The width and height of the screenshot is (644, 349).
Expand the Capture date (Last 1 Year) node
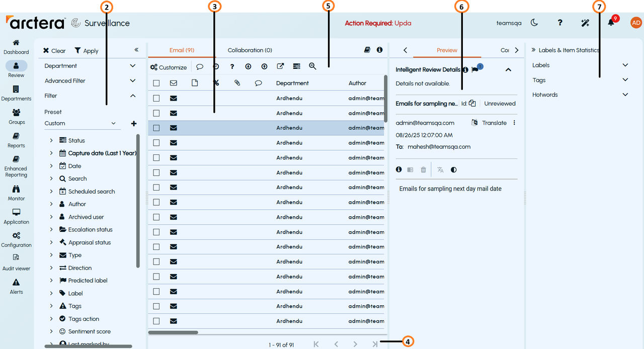pos(51,153)
